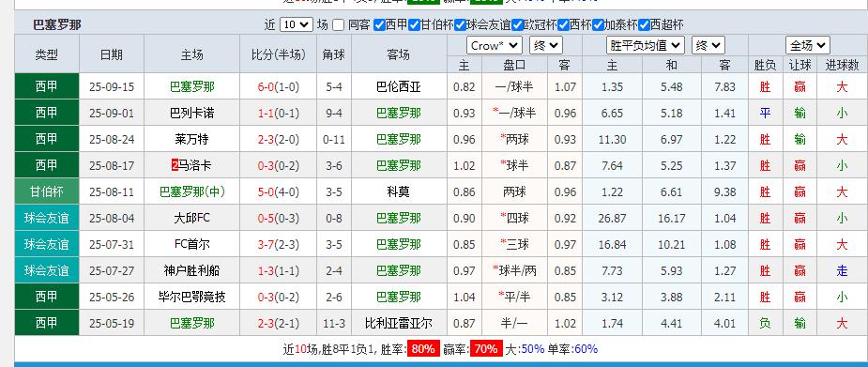Uncheck the 球会友谊 filter checkbox
The height and width of the screenshot is (367, 868).
point(461,25)
